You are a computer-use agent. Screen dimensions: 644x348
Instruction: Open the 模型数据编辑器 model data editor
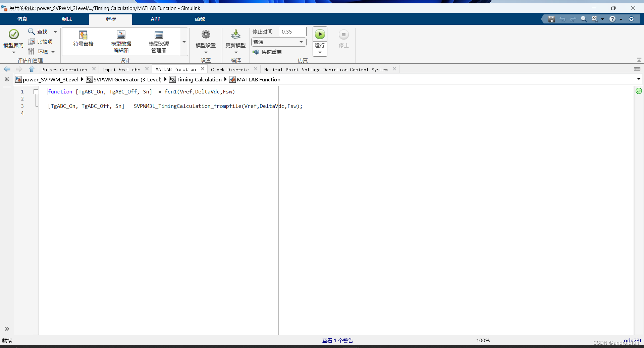click(x=121, y=42)
